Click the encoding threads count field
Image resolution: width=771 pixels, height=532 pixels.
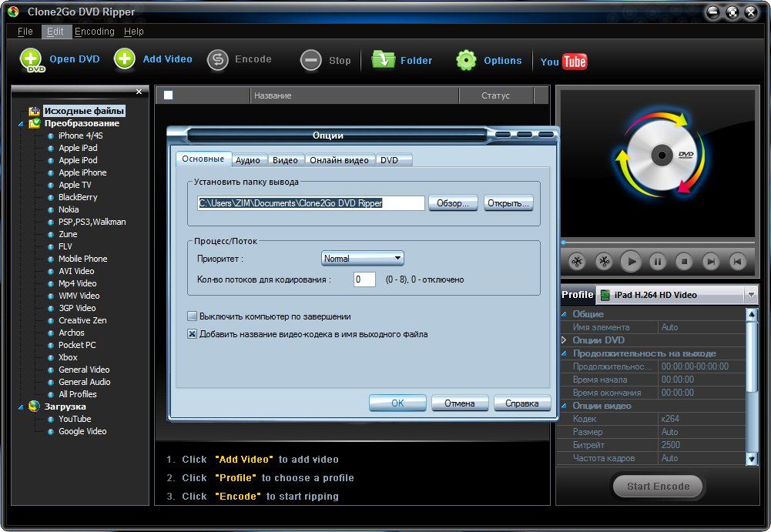coord(364,279)
